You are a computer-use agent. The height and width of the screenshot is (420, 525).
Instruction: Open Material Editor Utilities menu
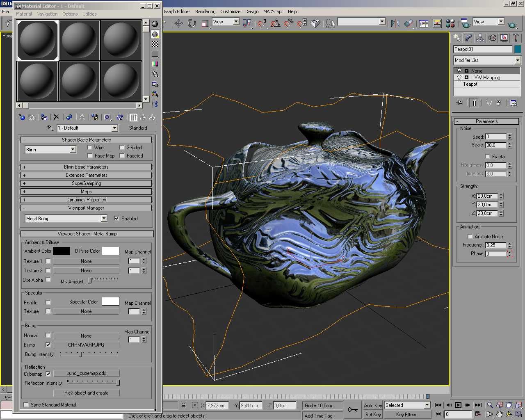(89, 14)
